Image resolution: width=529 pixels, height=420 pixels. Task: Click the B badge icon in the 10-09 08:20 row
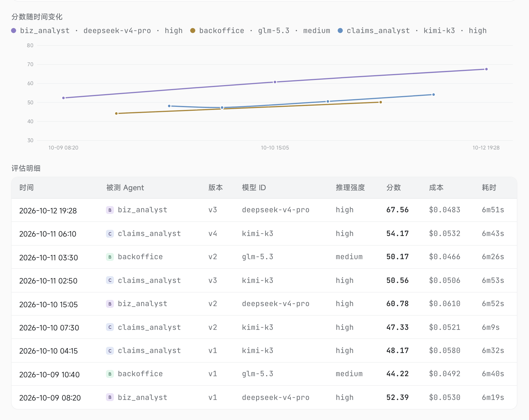tap(110, 397)
